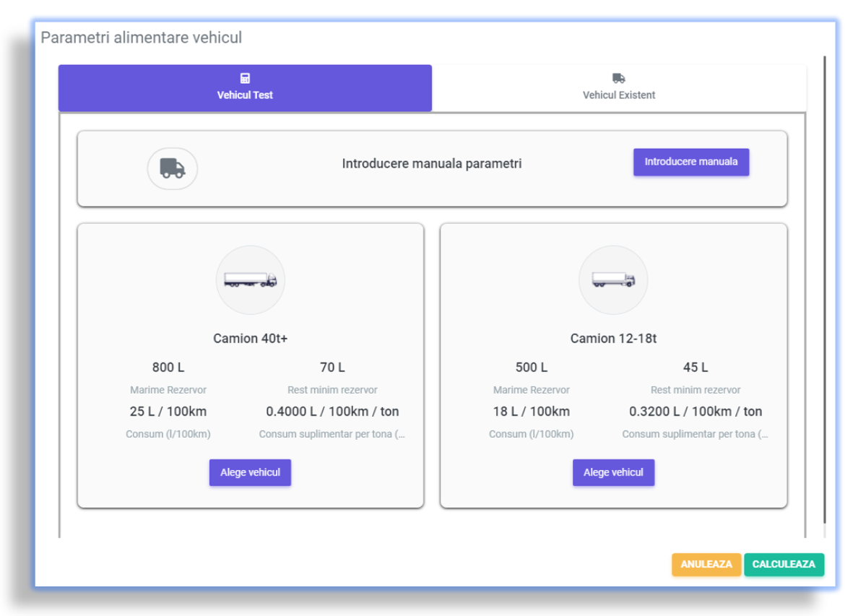Click the 18 L / 100km consumption value
The width and height of the screenshot is (853, 616).
[531, 412]
